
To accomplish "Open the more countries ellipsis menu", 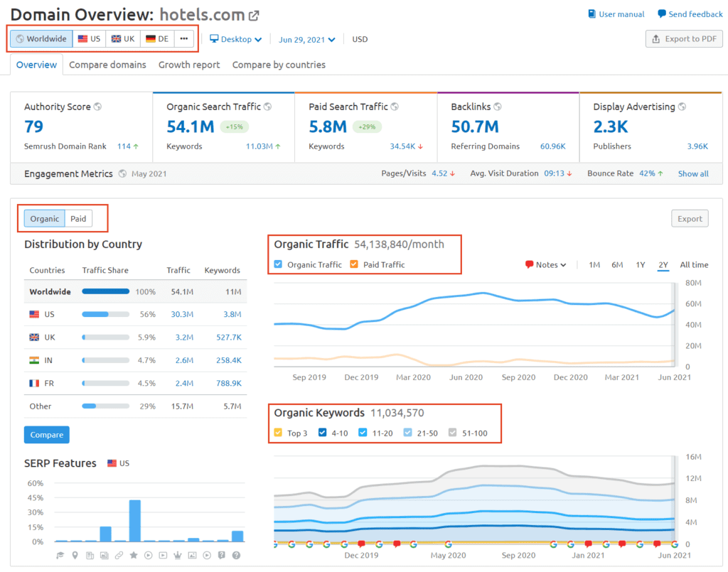I will 184,38.
